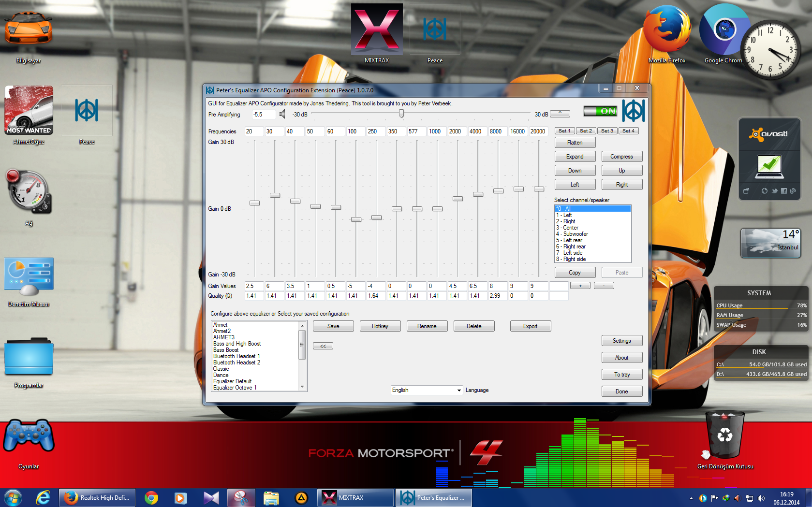The width and height of the screenshot is (812, 507).
Task: Open the Windows Start orb
Action: (13, 497)
